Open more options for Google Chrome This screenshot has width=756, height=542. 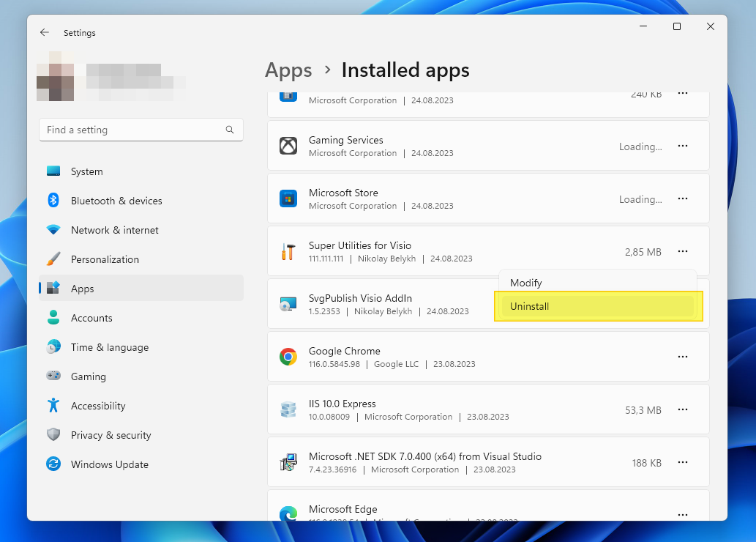pyautogui.click(x=683, y=357)
